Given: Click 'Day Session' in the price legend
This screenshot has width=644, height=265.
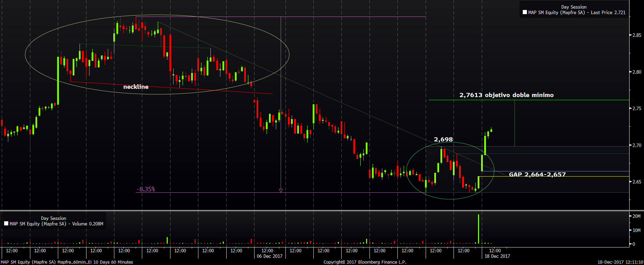Looking at the screenshot, I should tap(574, 7).
